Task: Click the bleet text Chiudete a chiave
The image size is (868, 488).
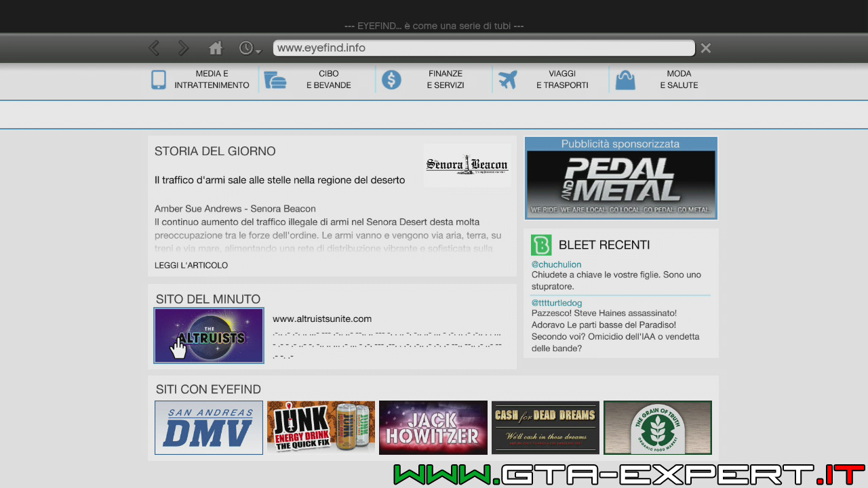Action: coord(616,281)
